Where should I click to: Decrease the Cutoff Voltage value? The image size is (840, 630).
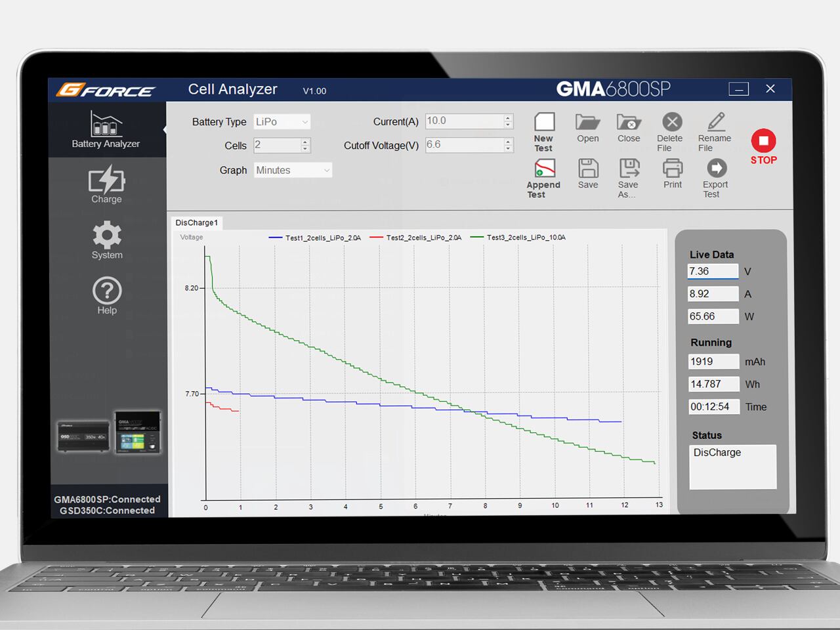tap(508, 149)
